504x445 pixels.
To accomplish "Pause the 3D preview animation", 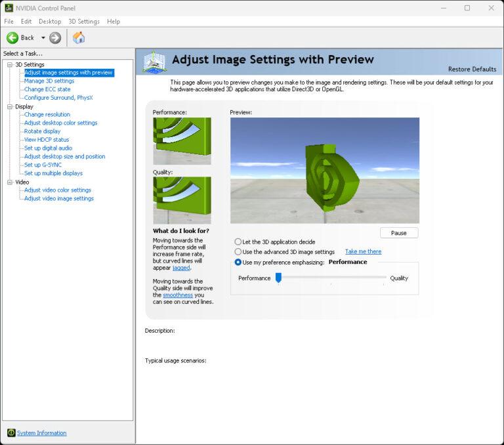I will (398, 233).
